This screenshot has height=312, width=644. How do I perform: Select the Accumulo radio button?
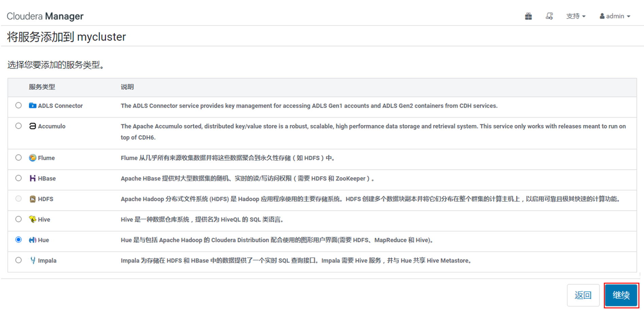click(18, 126)
